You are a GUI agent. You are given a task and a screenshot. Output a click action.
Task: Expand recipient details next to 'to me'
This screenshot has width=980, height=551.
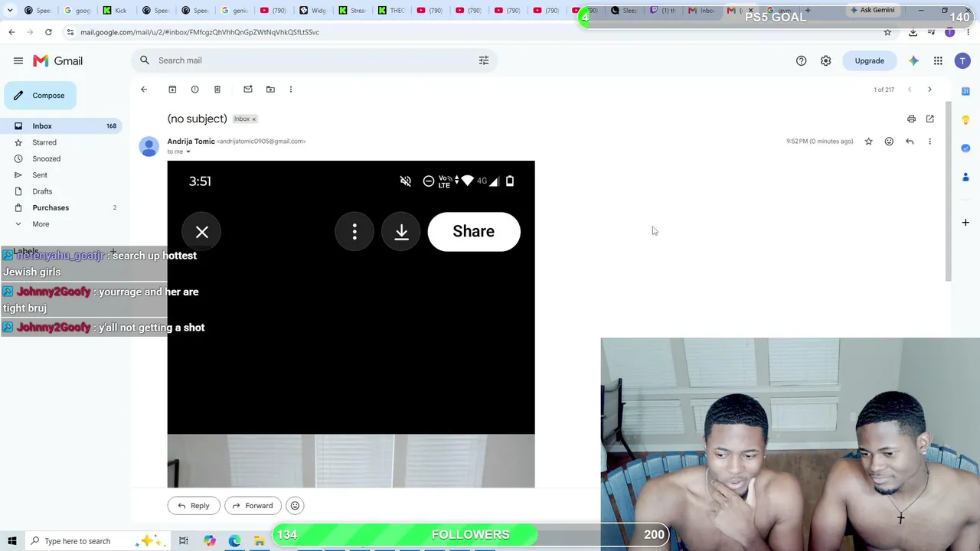[188, 152]
